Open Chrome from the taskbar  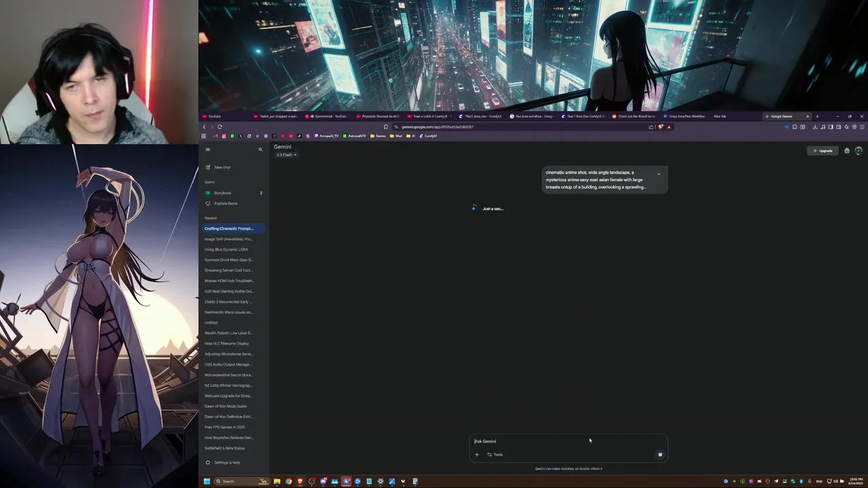288,481
